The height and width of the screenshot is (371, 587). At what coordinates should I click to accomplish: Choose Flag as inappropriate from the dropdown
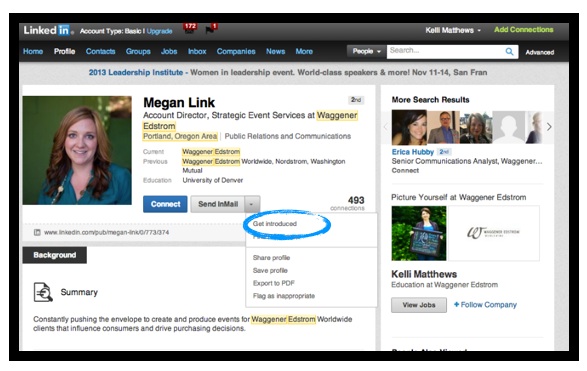tap(284, 296)
